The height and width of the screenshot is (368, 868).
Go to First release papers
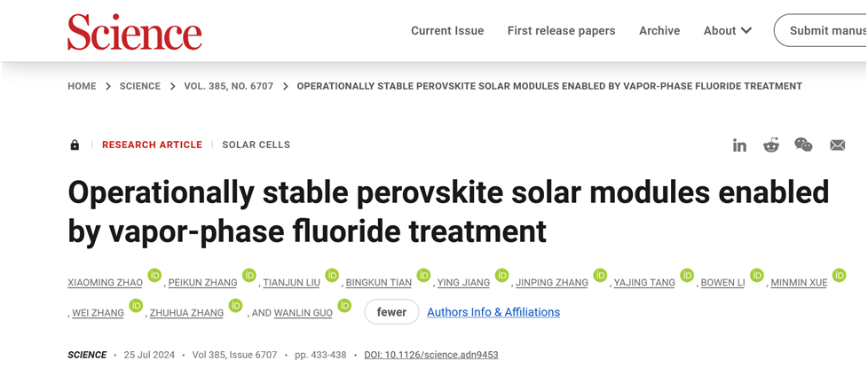(x=561, y=31)
